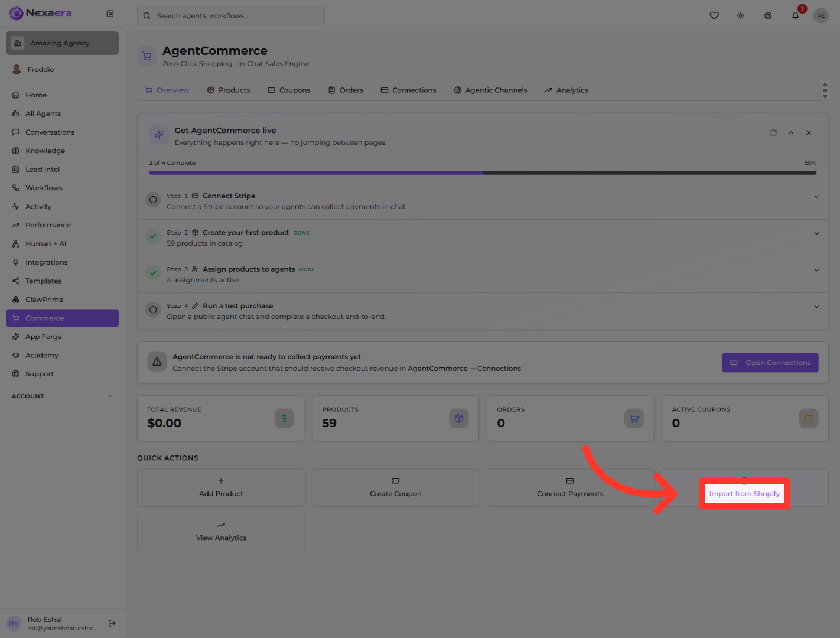Click the Connect Stripe step status circle
Viewport: 840px width, 638px height.
click(x=153, y=200)
